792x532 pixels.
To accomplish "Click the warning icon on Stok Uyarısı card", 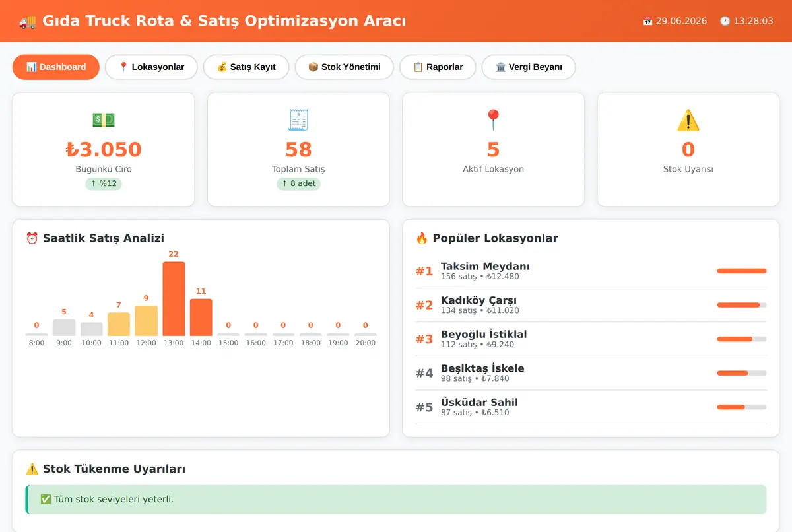I will click(688, 120).
